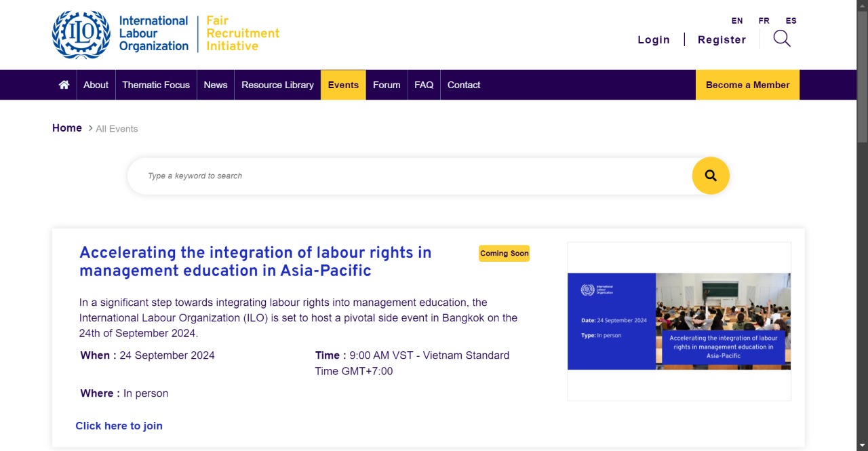Image resolution: width=868 pixels, height=451 pixels.
Task: Open the Forum menu item
Action: (387, 85)
